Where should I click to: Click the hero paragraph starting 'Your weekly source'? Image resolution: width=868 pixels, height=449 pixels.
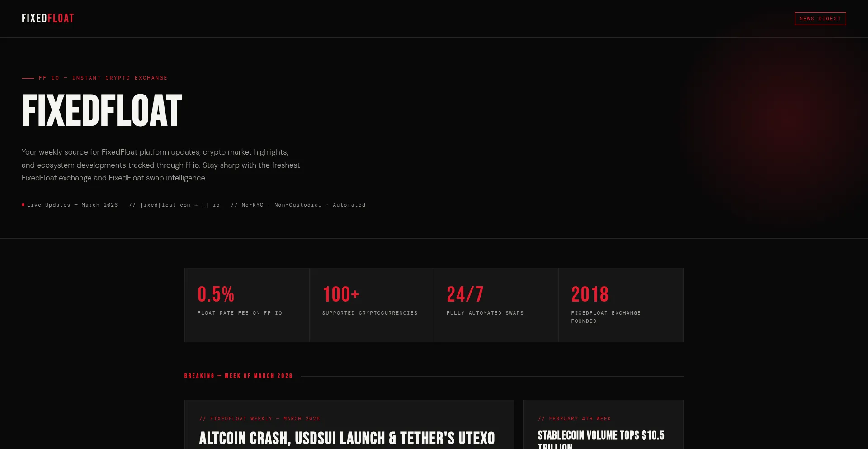161,165
